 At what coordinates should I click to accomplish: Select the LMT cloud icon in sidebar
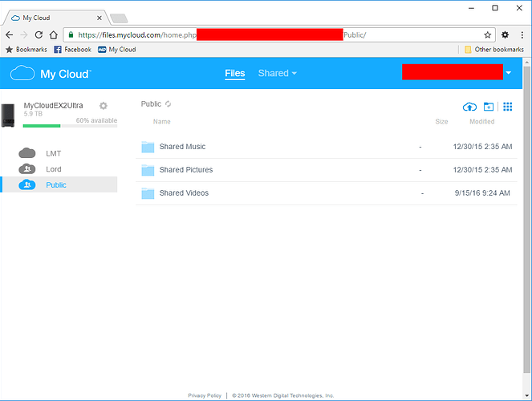click(x=27, y=153)
